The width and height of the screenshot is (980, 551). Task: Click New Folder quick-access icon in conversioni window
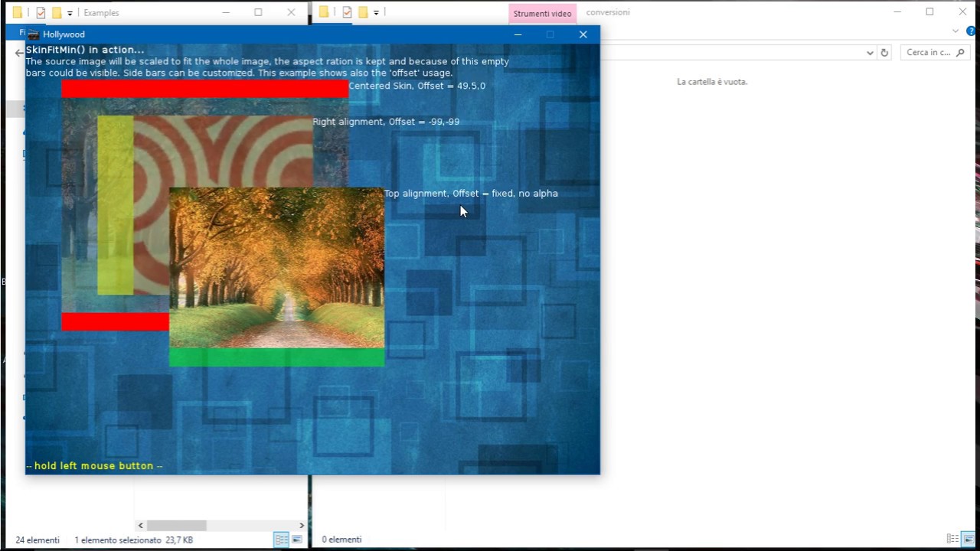tap(363, 11)
